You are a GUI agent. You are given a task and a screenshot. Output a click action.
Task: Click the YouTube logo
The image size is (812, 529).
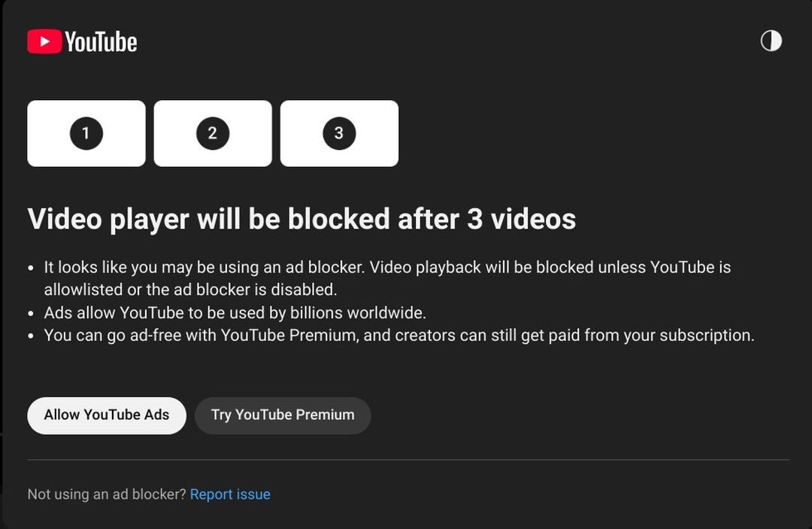[x=83, y=41]
